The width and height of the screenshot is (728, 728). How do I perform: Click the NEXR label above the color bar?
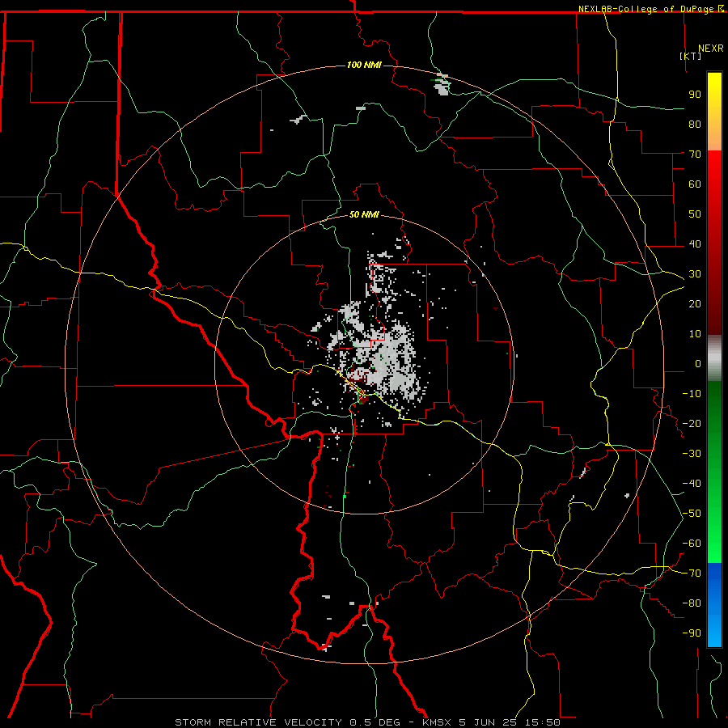tap(711, 49)
